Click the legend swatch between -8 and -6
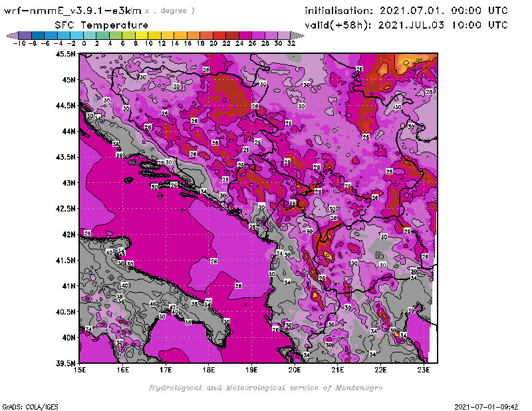The width and height of the screenshot is (532, 411). pos(38,35)
